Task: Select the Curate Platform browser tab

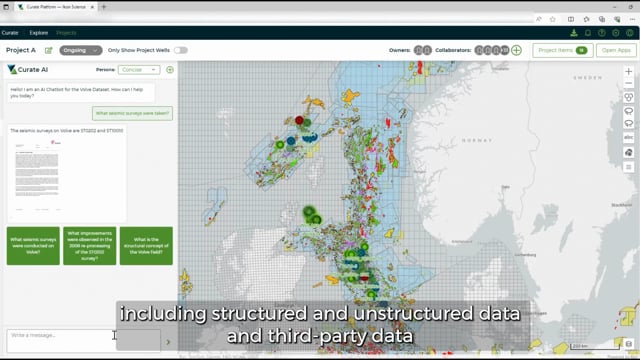Action: tap(56, 7)
